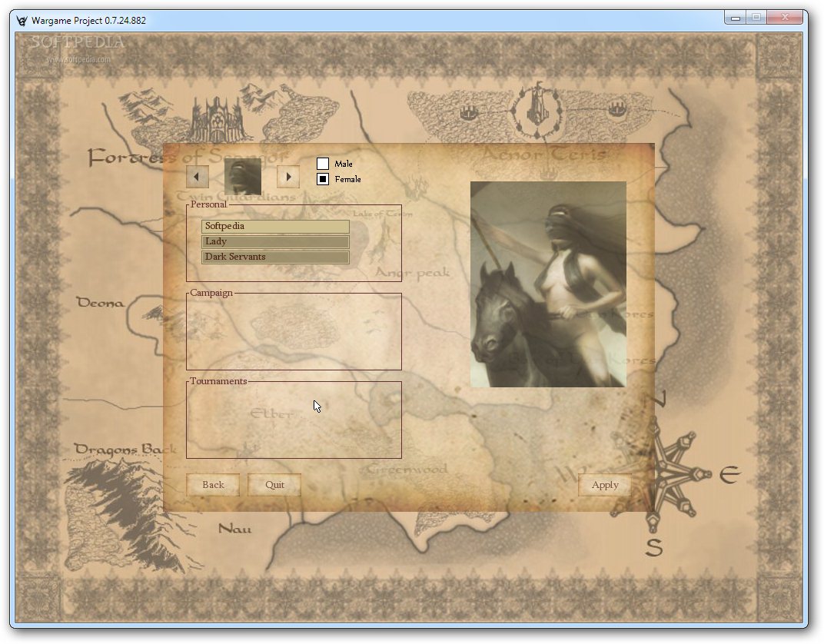
Task: Select the small portrait thumbnail
Action: 243,177
